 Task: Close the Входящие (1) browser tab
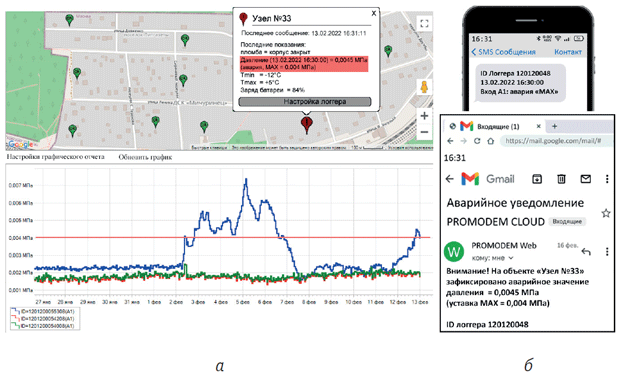pos(538,126)
